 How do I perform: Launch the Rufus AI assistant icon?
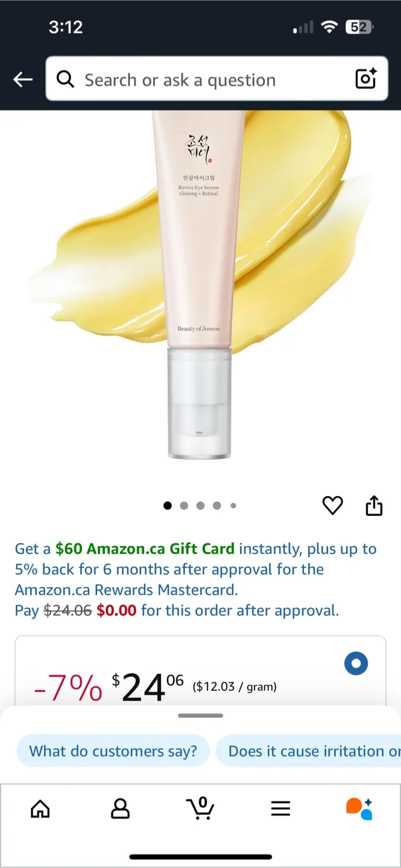(x=359, y=808)
